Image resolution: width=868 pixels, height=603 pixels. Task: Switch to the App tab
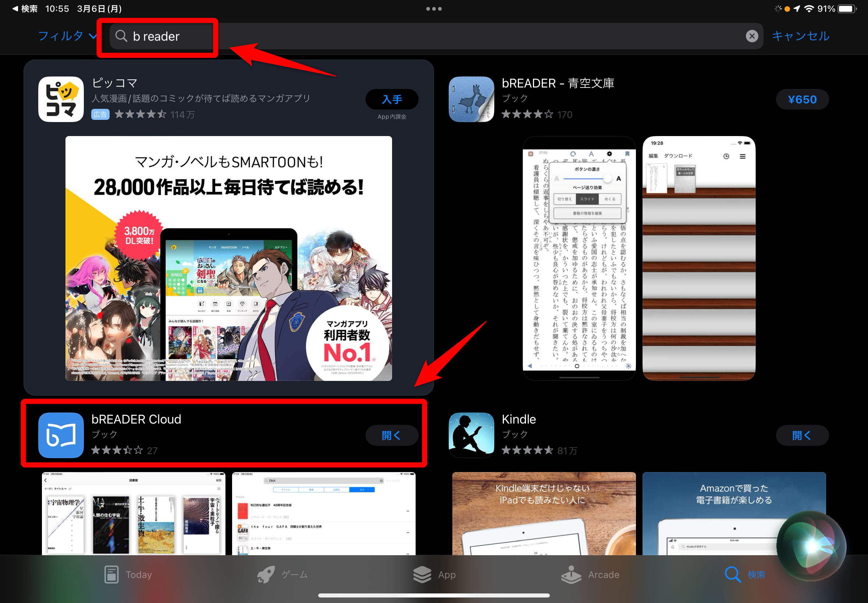(435, 574)
